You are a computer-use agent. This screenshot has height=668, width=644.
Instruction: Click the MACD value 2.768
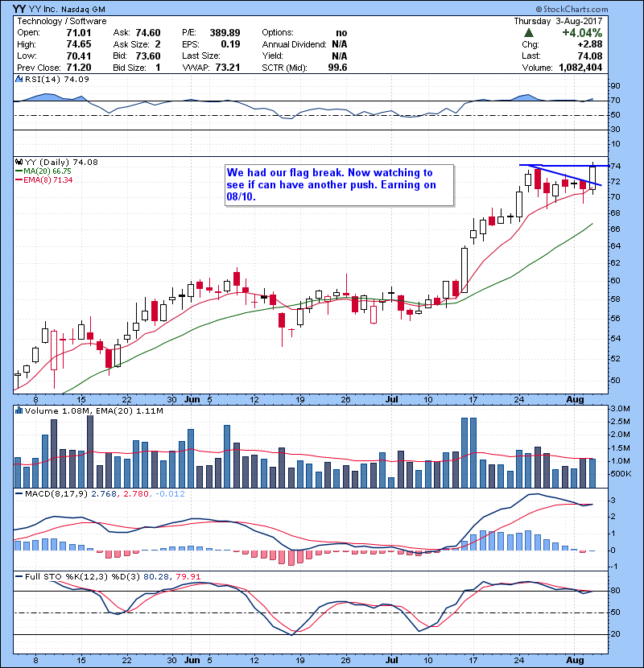pos(104,494)
